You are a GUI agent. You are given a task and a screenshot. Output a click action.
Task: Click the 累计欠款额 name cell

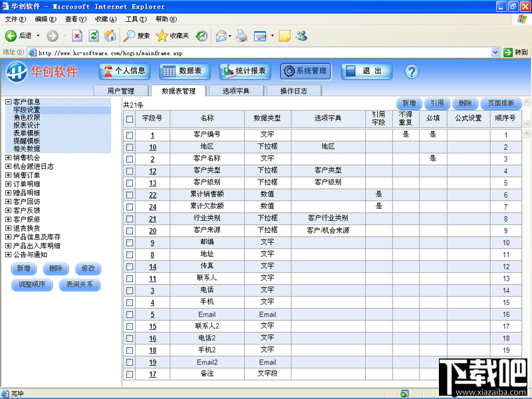(207, 206)
